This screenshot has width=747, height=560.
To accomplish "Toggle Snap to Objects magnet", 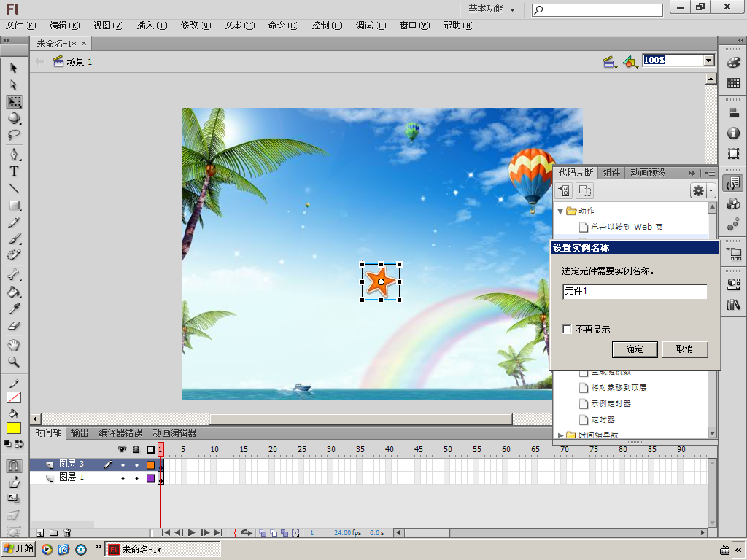I will click(x=14, y=465).
